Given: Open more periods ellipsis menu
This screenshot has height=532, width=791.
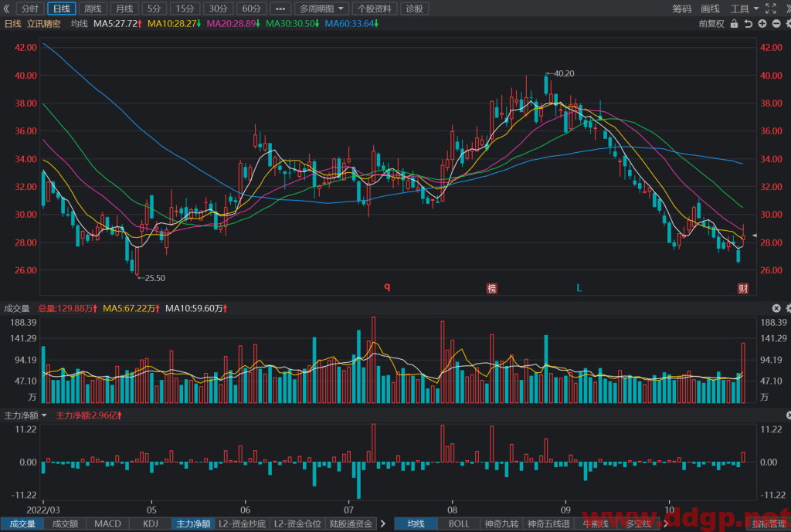Looking at the screenshot, I should 280,8.
